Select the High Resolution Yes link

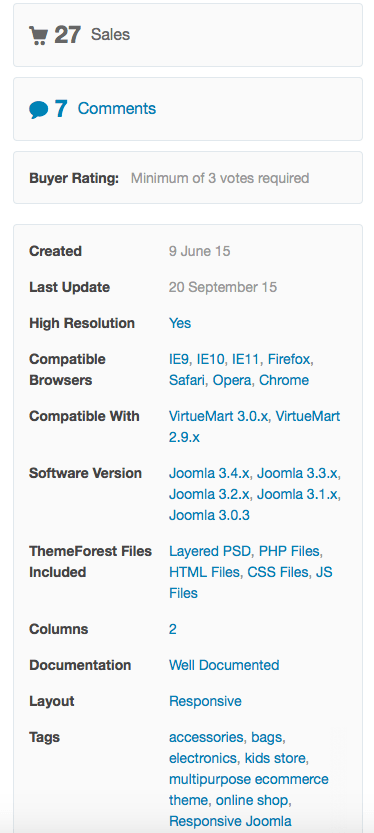tap(180, 323)
